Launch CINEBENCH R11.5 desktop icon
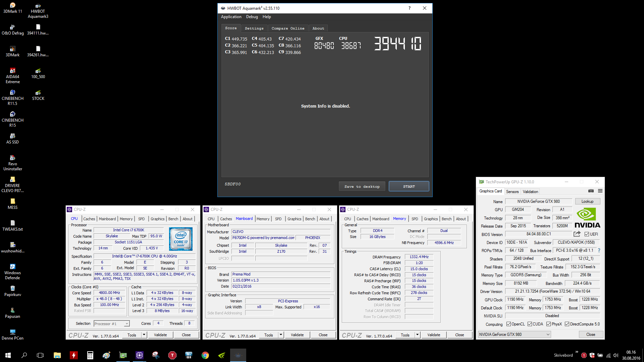 pyautogui.click(x=12, y=98)
